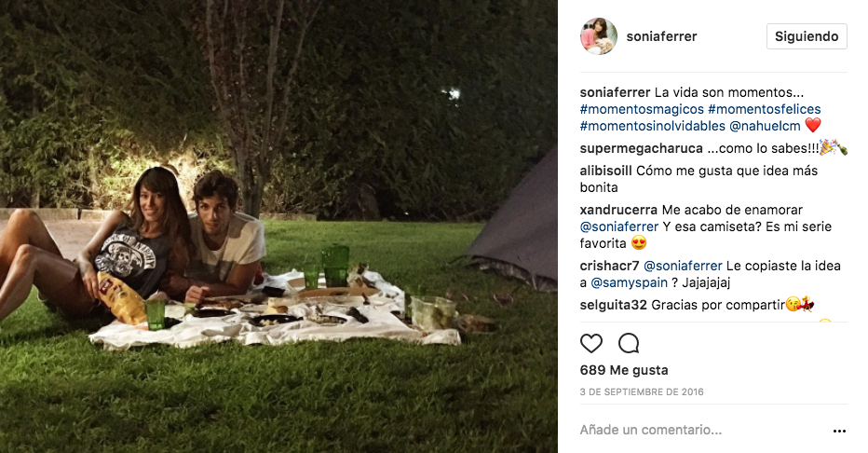This screenshot has width=868, height=453.
Task: Visit the @nahuelcm mention in caption
Action: click(765, 126)
